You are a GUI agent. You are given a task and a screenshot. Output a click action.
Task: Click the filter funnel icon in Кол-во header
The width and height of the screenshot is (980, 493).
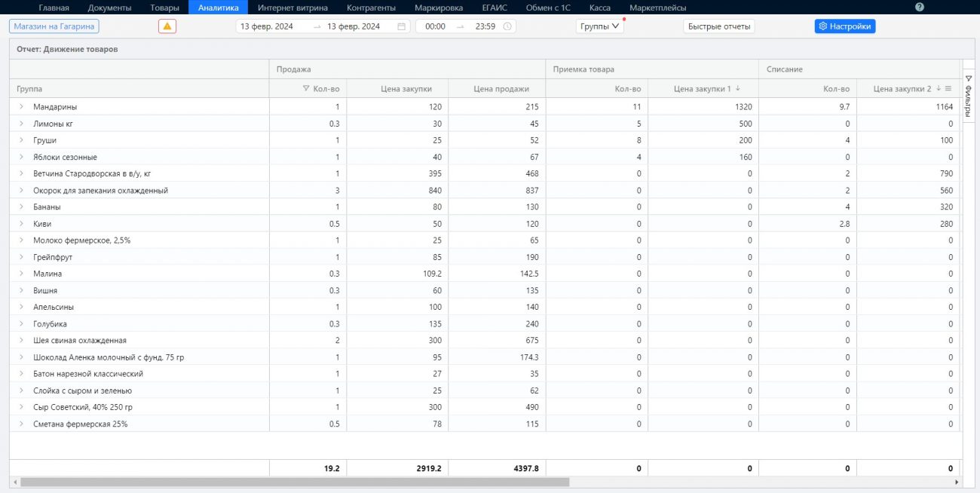click(305, 89)
